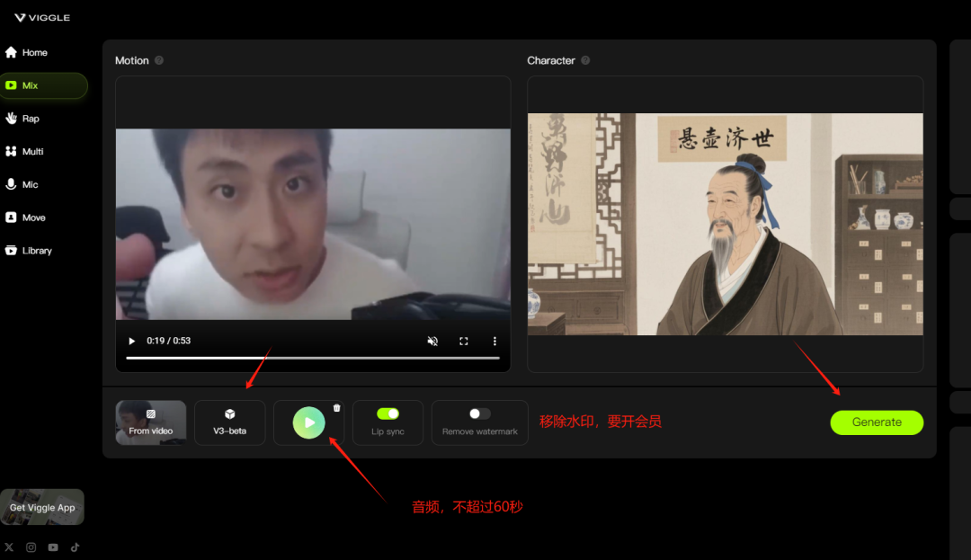
Task: Disable the Lip sync toggle
Action: (388, 413)
